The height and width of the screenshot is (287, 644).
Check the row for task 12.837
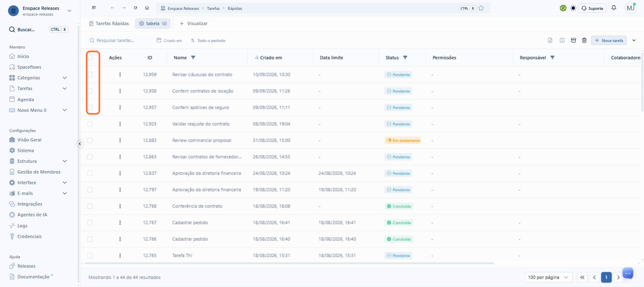[x=90, y=173]
